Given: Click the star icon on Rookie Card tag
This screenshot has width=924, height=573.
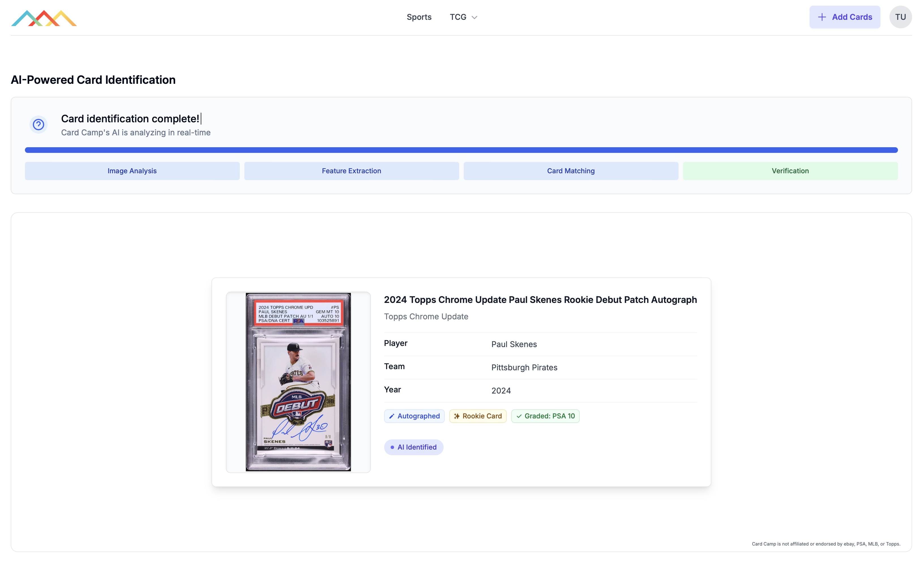Looking at the screenshot, I should [457, 416].
